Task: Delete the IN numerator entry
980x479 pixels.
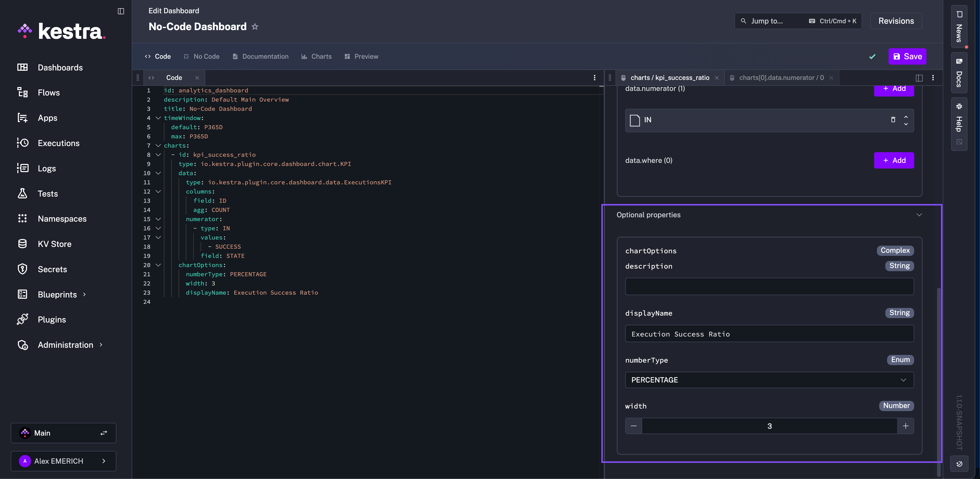Action: 893,120
